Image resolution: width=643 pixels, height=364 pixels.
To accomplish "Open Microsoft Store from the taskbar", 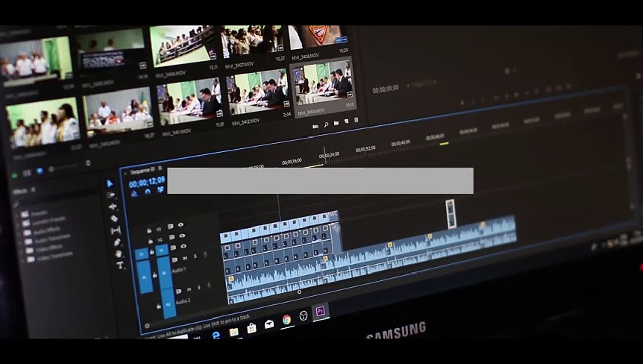I will (x=252, y=328).
